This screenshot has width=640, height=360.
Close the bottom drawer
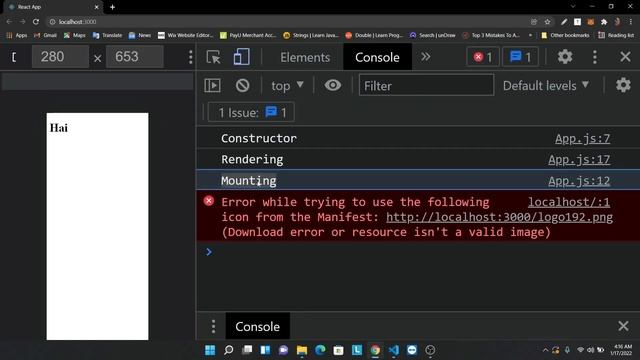click(623, 326)
